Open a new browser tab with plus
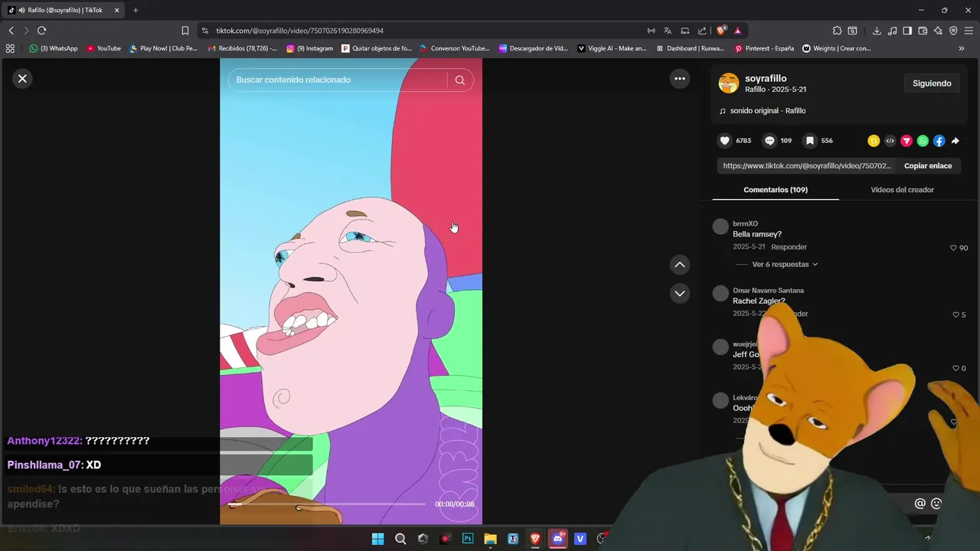 coord(136,10)
